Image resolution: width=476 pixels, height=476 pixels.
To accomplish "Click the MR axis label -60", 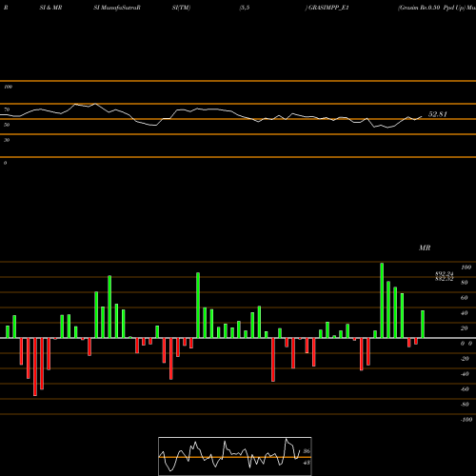I will tap(465, 389).
